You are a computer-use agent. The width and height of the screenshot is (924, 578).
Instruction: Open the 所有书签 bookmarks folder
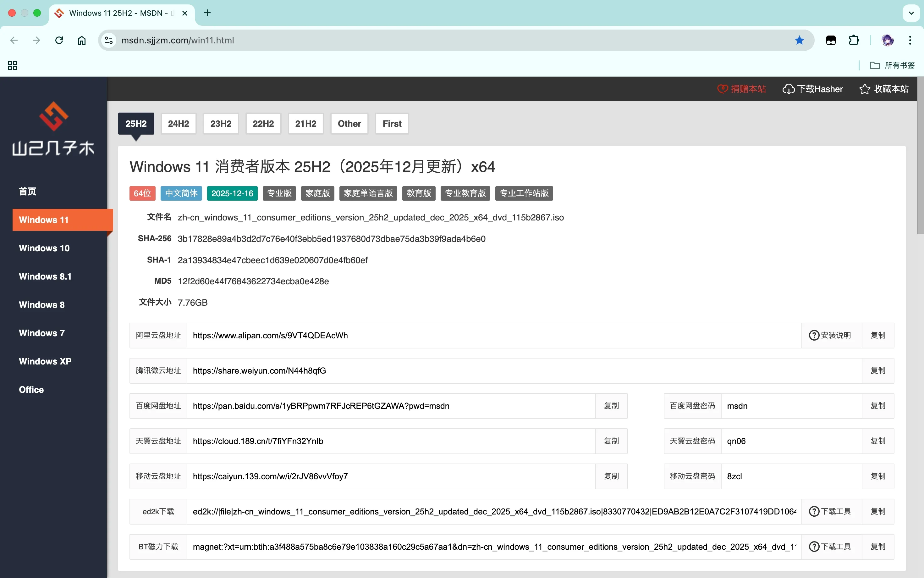(892, 65)
